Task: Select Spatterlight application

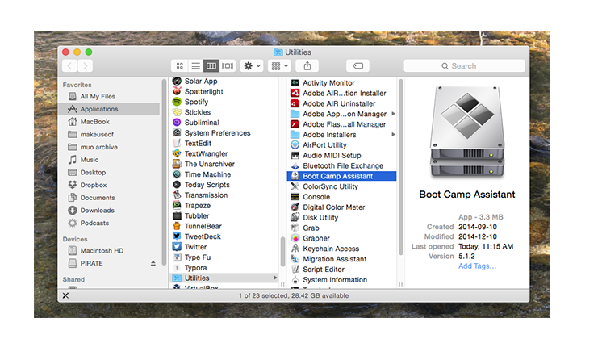Action: (x=203, y=91)
